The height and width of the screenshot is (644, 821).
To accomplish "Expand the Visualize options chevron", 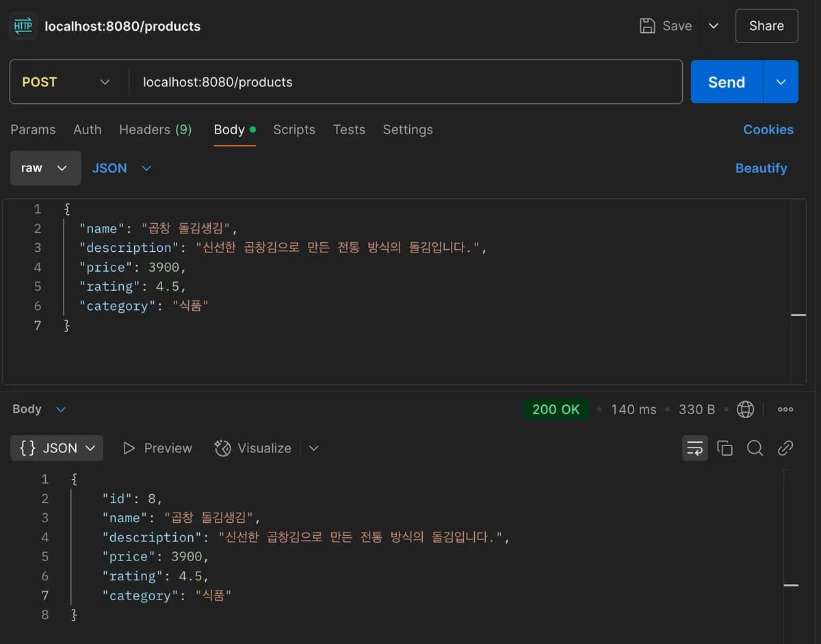I will click(x=314, y=448).
